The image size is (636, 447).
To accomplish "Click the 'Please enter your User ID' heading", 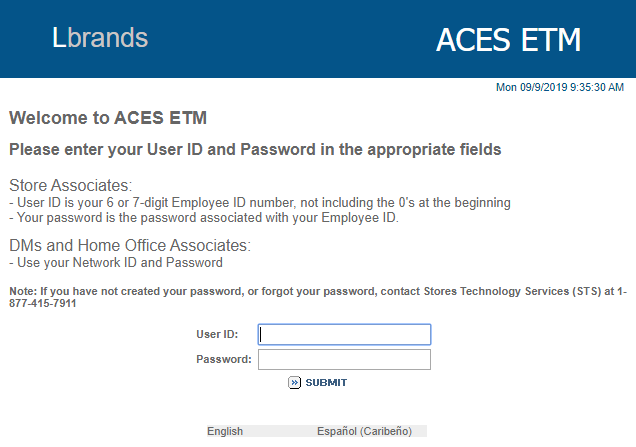I will (x=255, y=150).
